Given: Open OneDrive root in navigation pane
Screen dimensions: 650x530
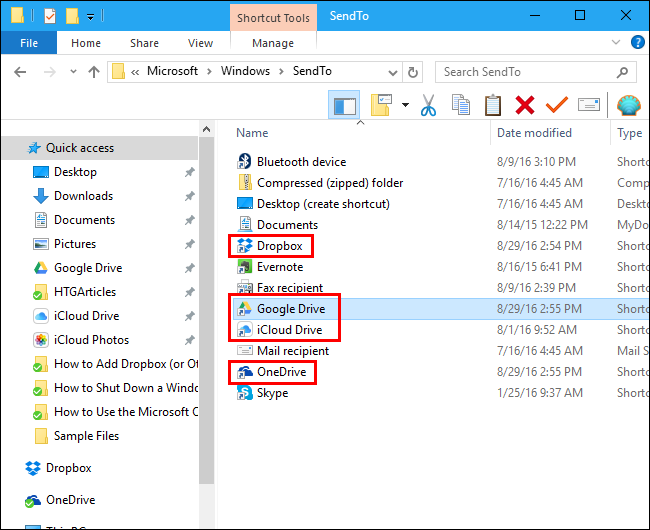Looking at the screenshot, I should pyautogui.click(x=60, y=500).
